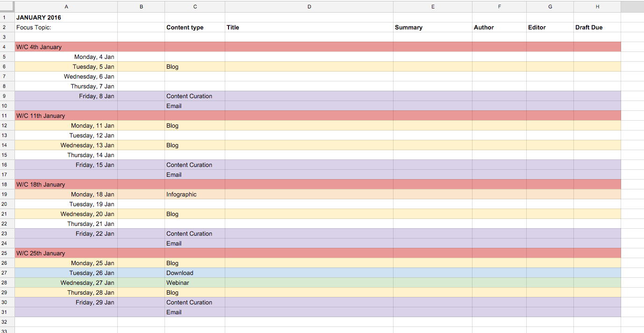Click column F header
Image resolution: width=644 pixels, height=333 pixels.
click(499, 7)
